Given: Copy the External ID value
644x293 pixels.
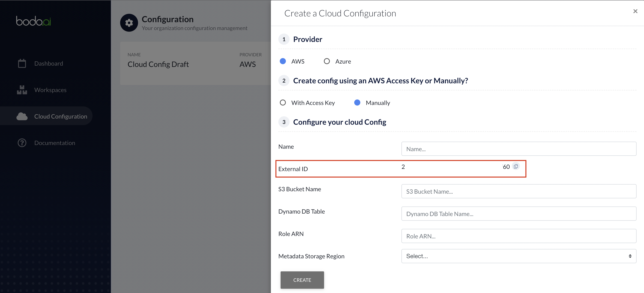Looking at the screenshot, I should click(516, 166).
